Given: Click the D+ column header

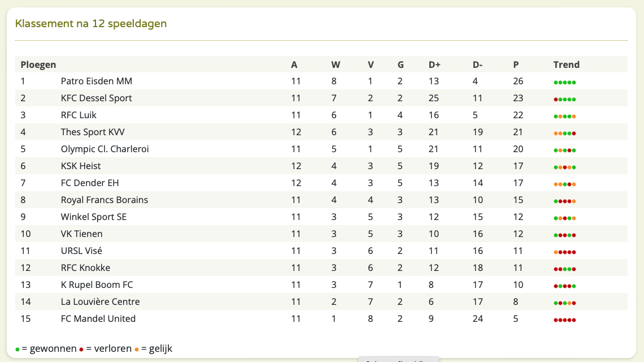Looking at the screenshot, I should [434, 64].
